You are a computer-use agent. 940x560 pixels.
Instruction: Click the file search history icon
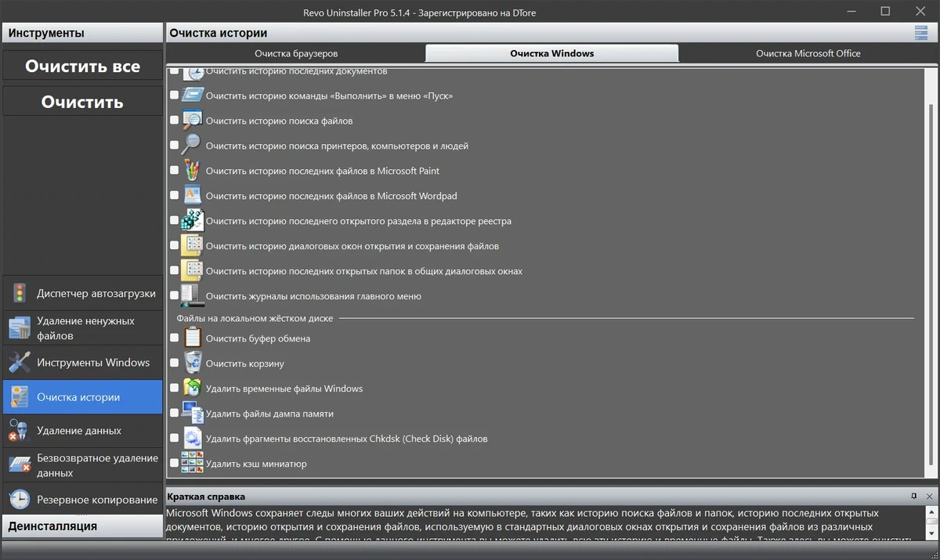pos(192,121)
